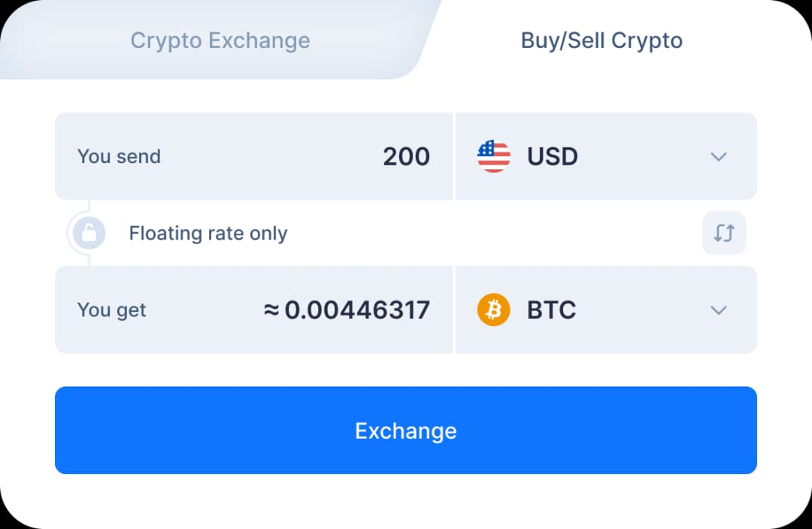Click the US flag icon
Image resolution: width=812 pixels, height=529 pixels.
pyautogui.click(x=494, y=156)
